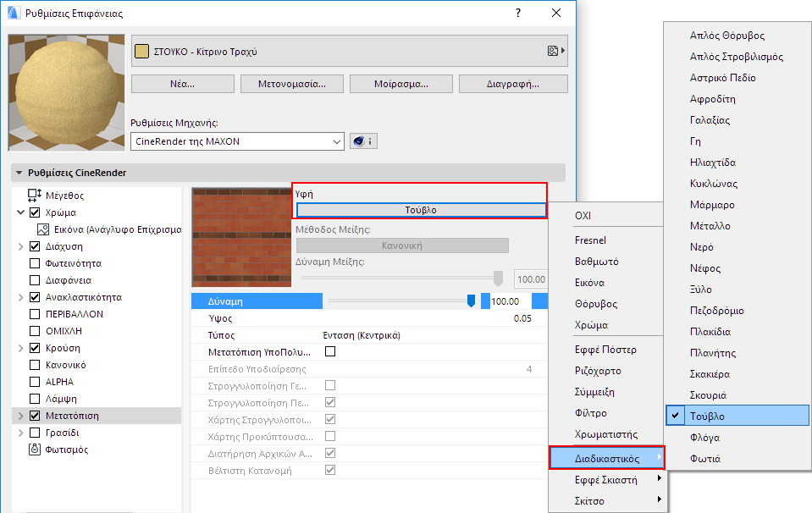Enable the Φωτεινότητα checkbox
This screenshot has height=513, width=812.
(35, 263)
